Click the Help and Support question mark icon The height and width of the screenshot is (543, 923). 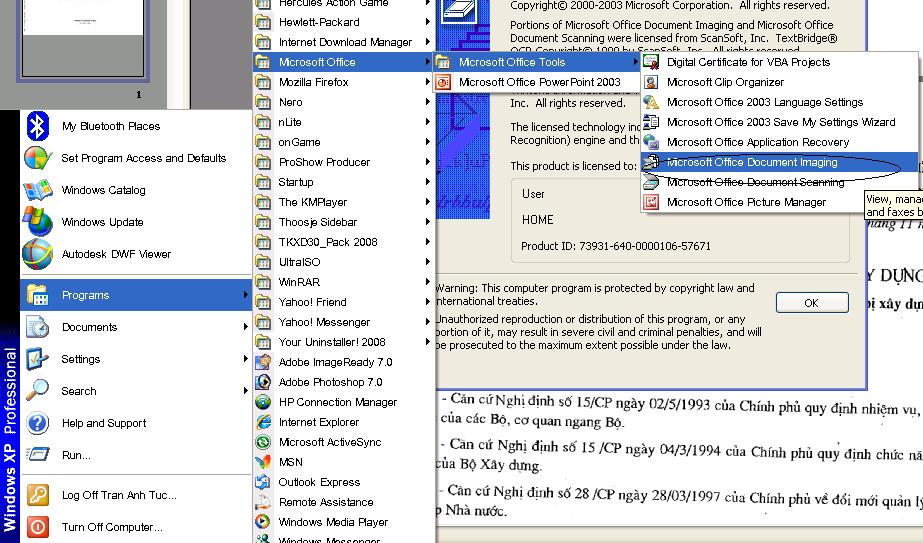[38, 423]
